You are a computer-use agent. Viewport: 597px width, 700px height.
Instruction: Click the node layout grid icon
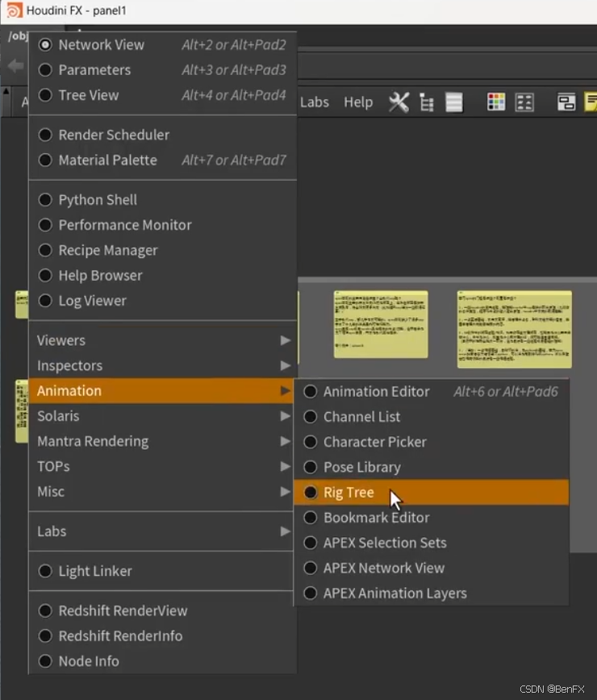[524, 102]
